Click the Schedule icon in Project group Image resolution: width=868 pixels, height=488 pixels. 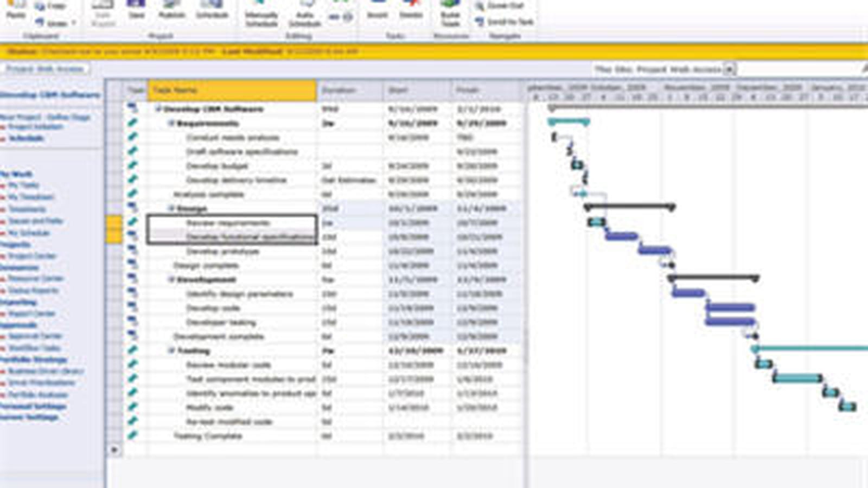pos(212,4)
